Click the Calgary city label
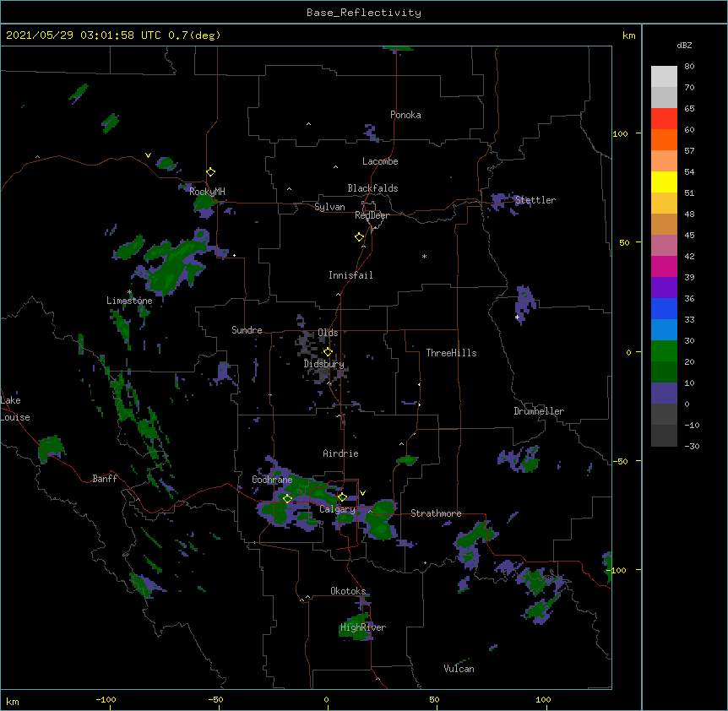This screenshot has width=728, height=711. click(338, 509)
